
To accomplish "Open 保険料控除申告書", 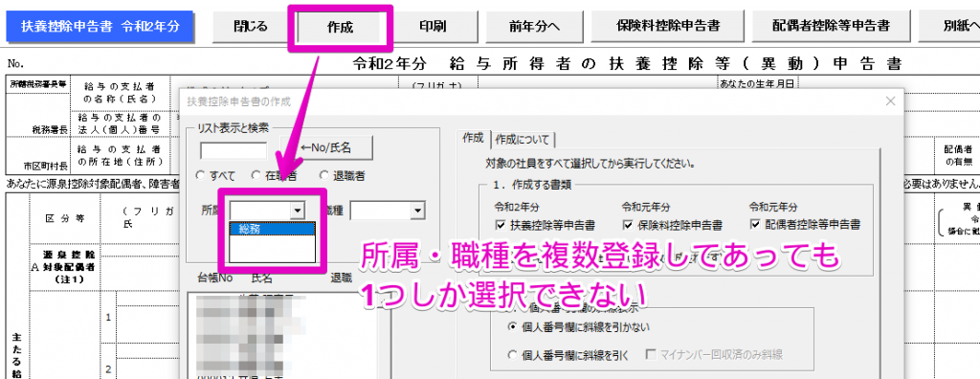I will click(667, 27).
